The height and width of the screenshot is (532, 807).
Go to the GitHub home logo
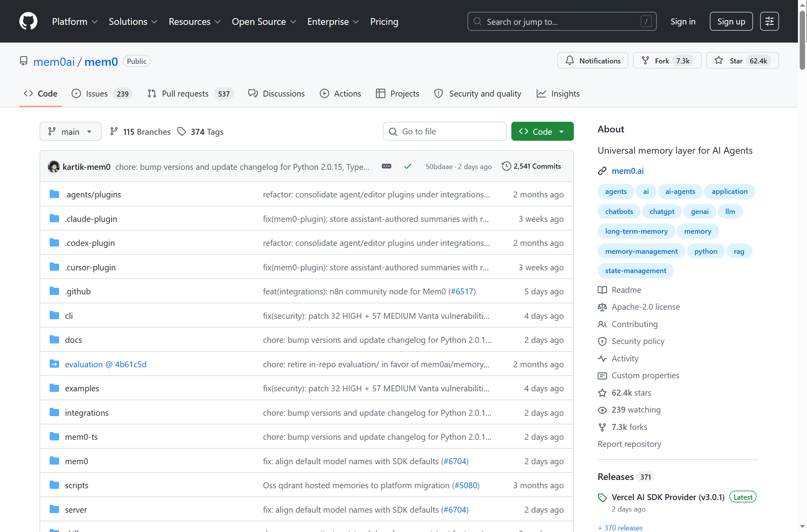point(28,21)
